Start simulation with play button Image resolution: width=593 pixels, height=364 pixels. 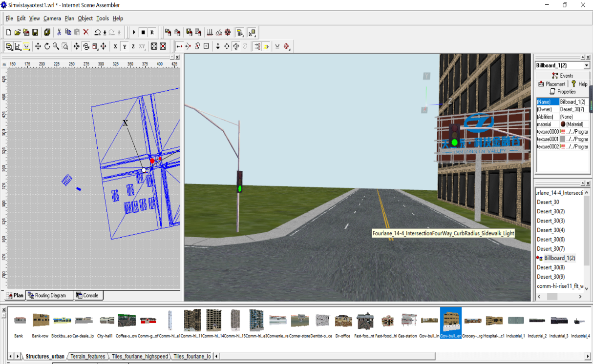tap(134, 33)
